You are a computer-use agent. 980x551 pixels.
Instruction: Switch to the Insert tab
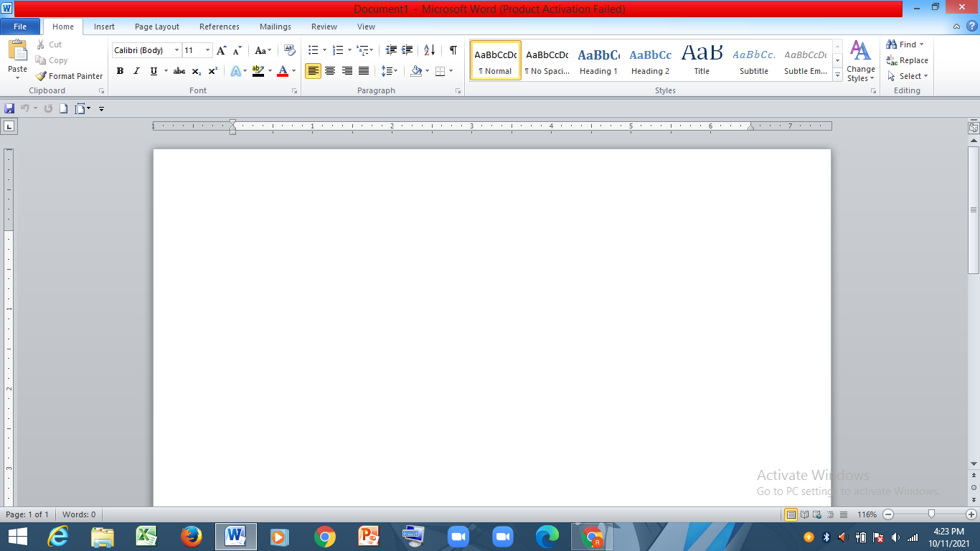tap(104, 27)
